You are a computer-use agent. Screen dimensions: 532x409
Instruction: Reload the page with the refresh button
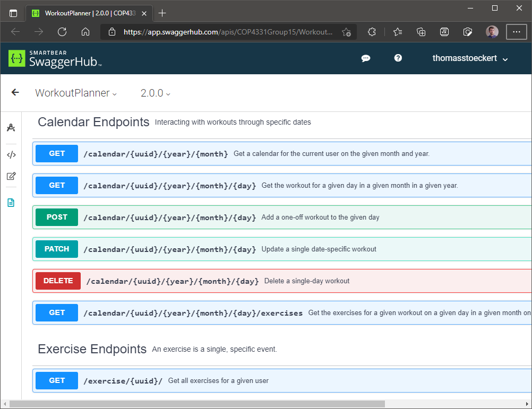point(62,32)
